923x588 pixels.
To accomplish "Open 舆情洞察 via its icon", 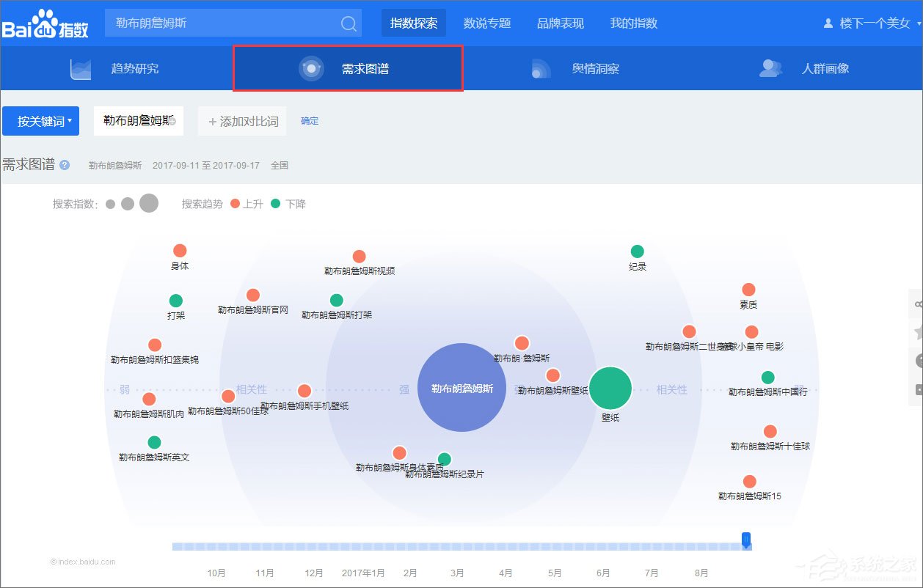I will [x=541, y=68].
